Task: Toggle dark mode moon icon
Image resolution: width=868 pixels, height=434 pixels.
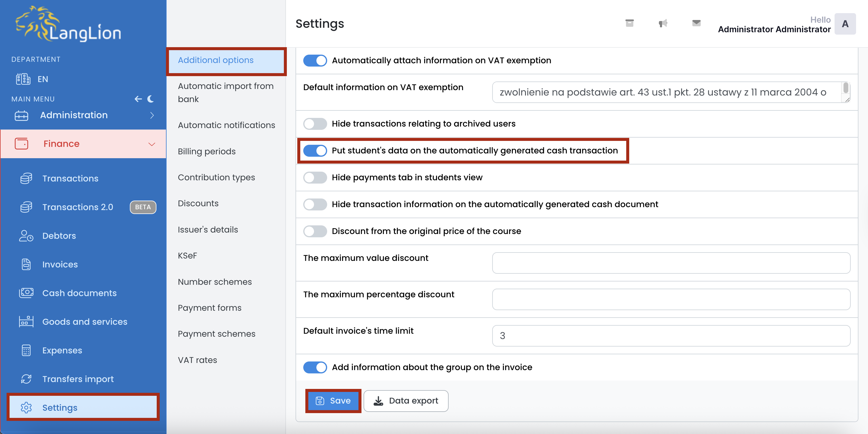Action: pyautogui.click(x=151, y=99)
